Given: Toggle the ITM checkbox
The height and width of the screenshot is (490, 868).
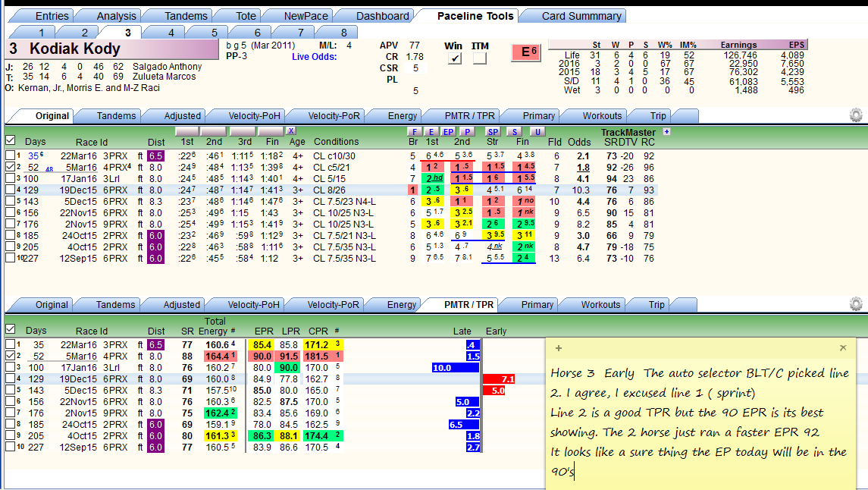Looking at the screenshot, I should (x=480, y=58).
